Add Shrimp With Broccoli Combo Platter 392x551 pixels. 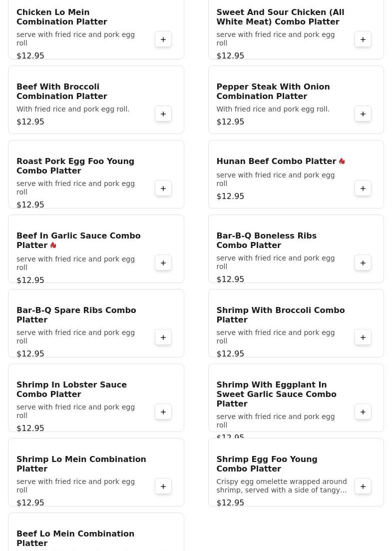pos(363,337)
